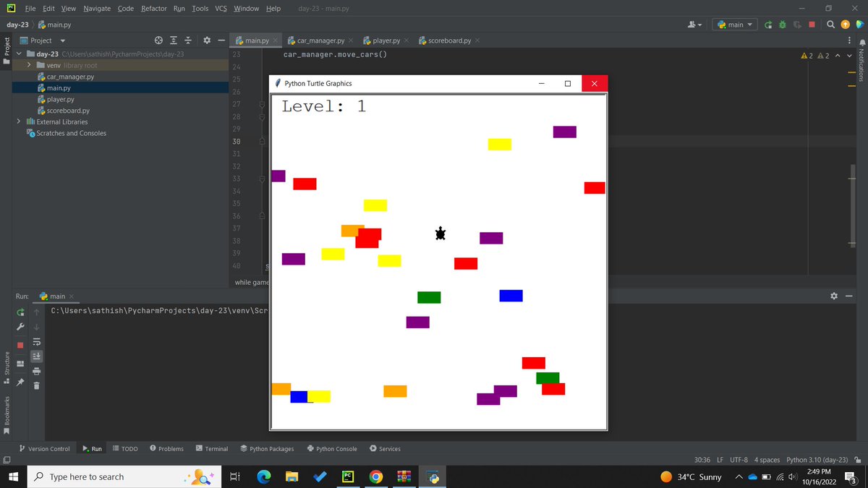The width and height of the screenshot is (868, 488).
Task: Open the Navigate menu
Action: tap(97, 8)
